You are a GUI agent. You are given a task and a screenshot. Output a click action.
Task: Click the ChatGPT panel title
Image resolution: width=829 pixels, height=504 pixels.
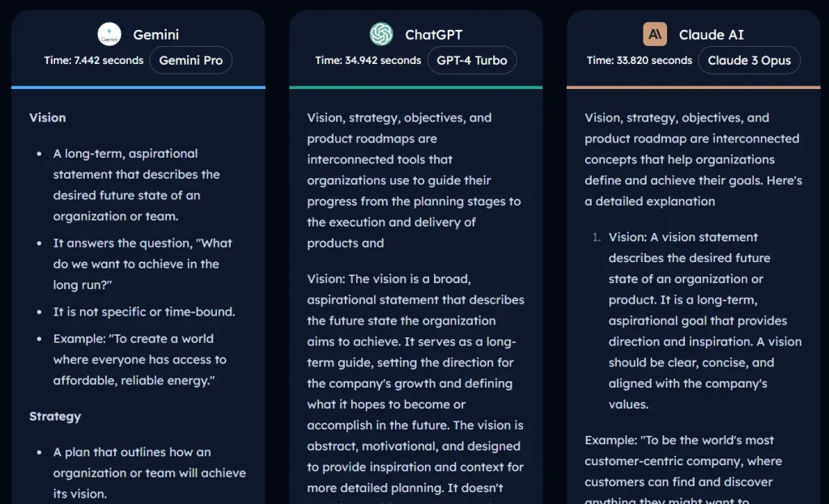tap(433, 35)
